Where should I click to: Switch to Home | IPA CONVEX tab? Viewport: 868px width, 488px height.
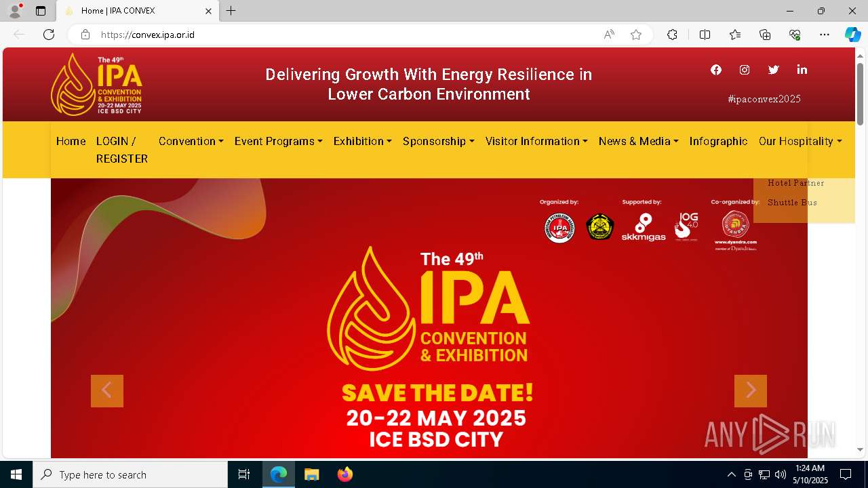pos(138,11)
